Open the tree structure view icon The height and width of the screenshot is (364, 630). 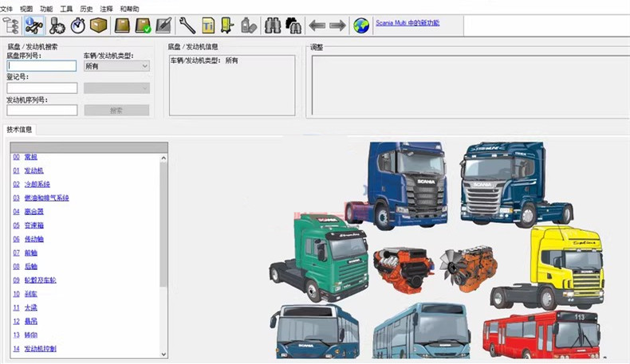11,26
